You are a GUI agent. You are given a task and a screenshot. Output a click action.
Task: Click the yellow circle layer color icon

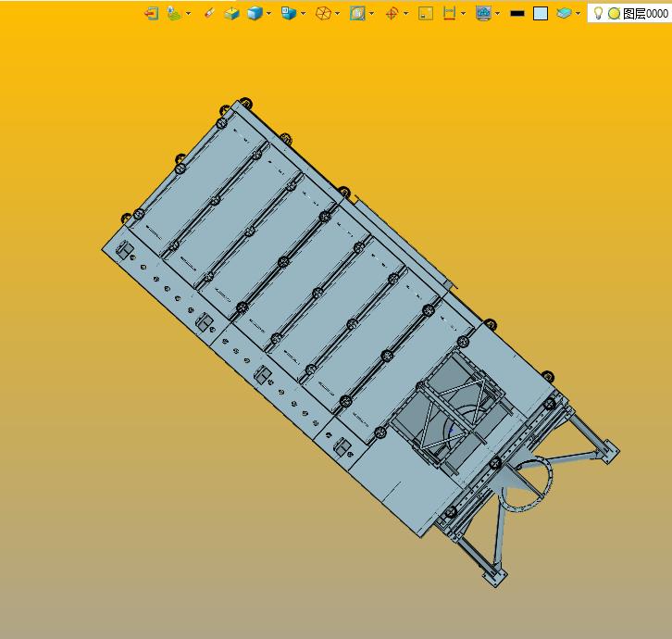[614, 14]
